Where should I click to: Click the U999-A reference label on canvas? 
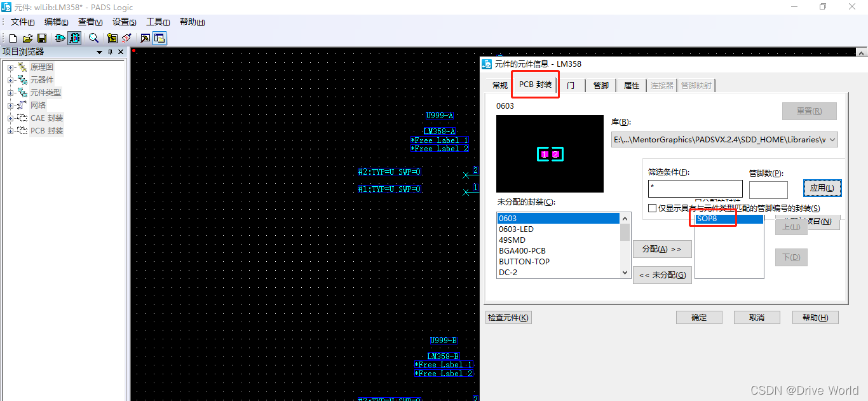click(x=440, y=116)
